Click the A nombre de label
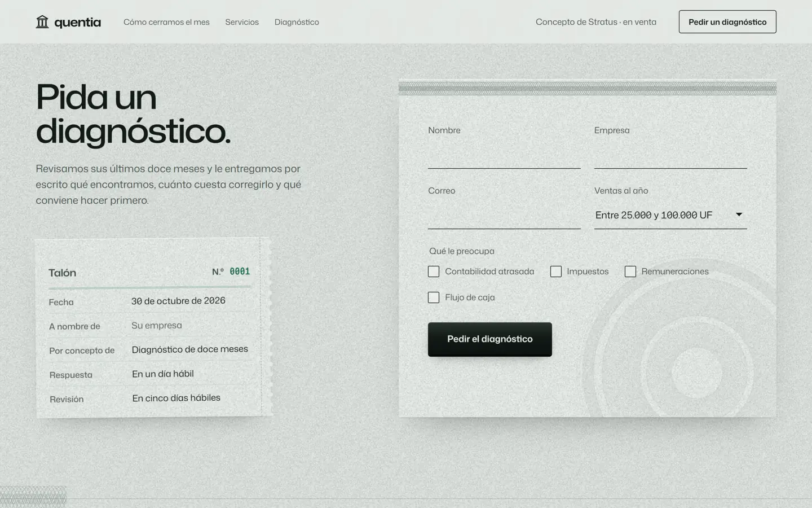The width and height of the screenshot is (812, 508). (74, 326)
